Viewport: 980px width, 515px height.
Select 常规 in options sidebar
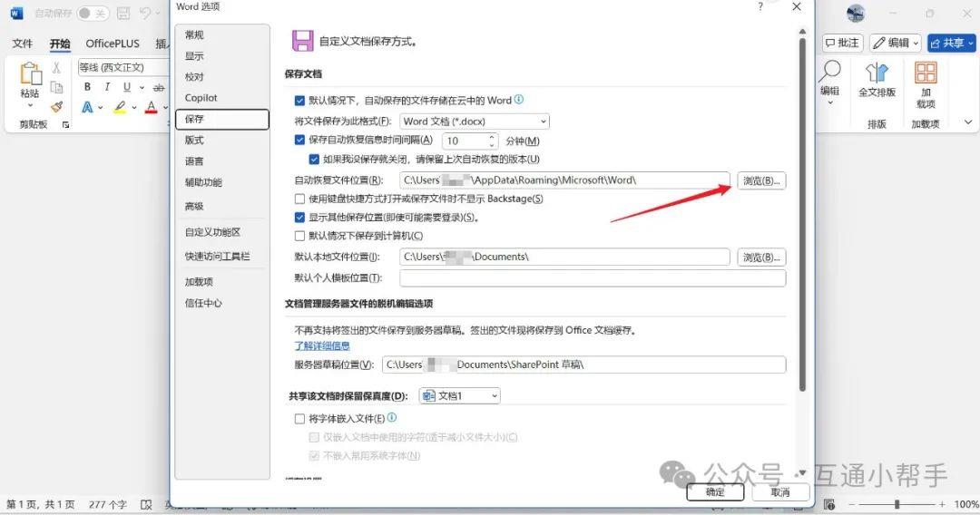[x=222, y=35]
